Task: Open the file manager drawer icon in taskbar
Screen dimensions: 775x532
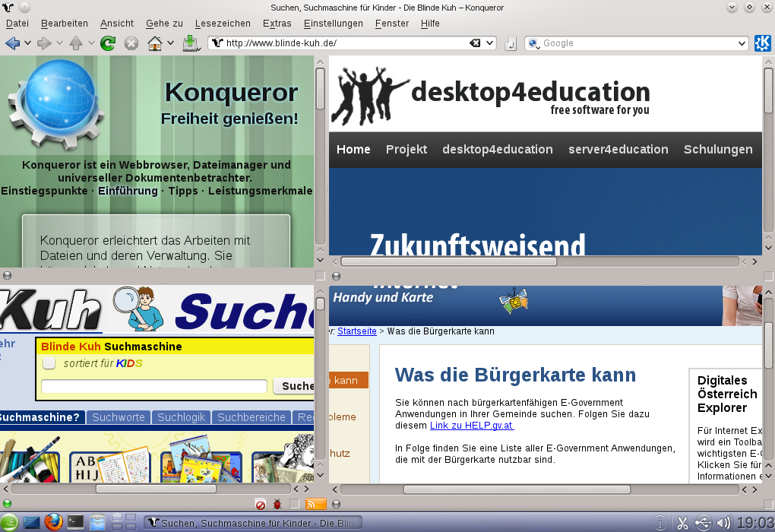Action: tap(98, 523)
